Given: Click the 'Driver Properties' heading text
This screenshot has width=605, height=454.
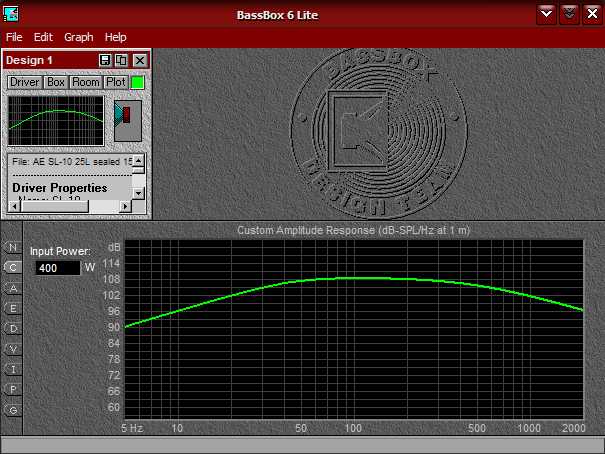Looking at the screenshot, I should tap(60, 188).
